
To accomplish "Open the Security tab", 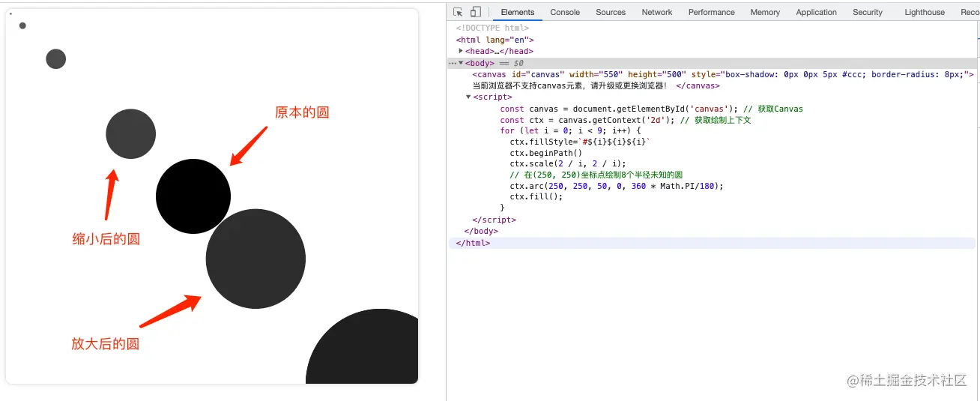I will [868, 12].
